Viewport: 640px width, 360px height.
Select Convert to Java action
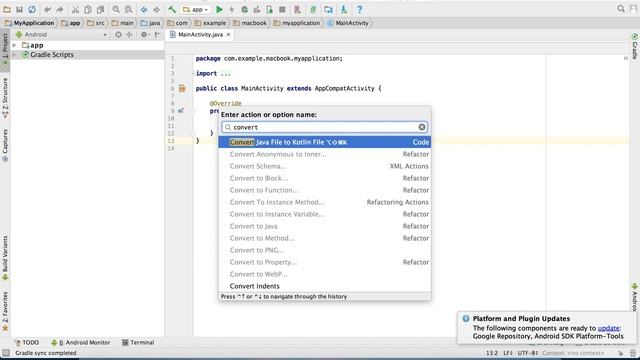click(324, 226)
